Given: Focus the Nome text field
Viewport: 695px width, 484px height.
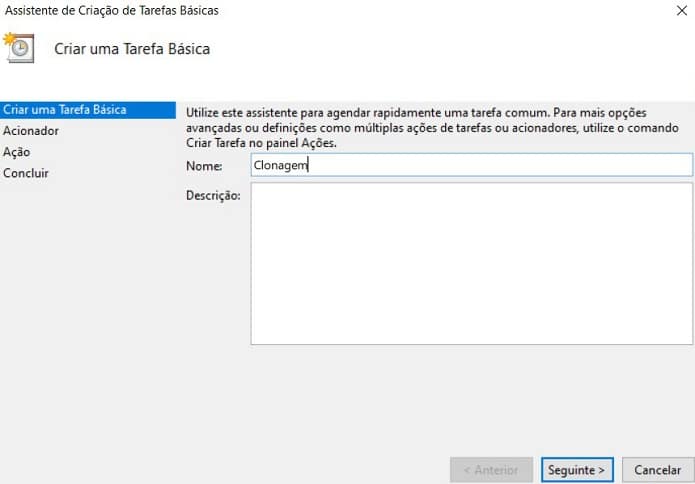Looking at the screenshot, I should (x=470, y=165).
